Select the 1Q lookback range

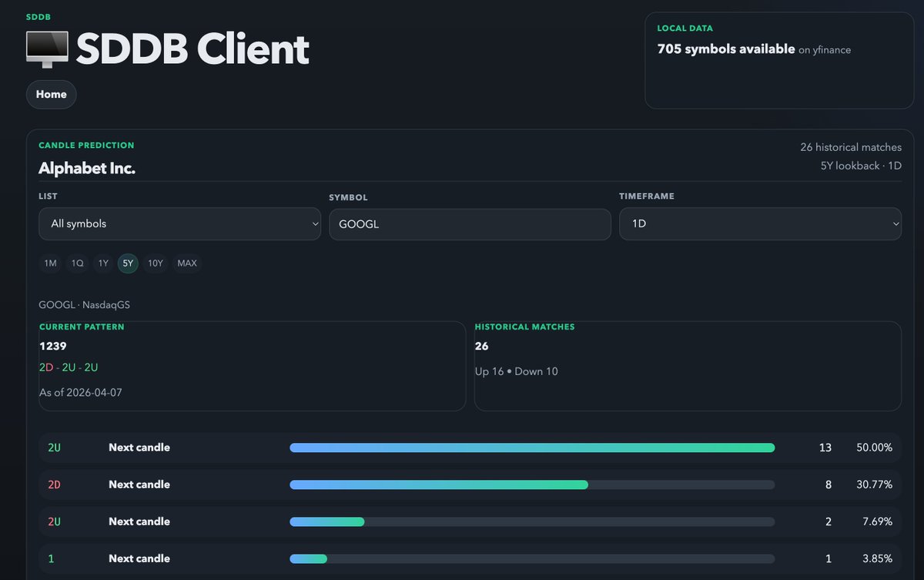pyautogui.click(x=77, y=263)
